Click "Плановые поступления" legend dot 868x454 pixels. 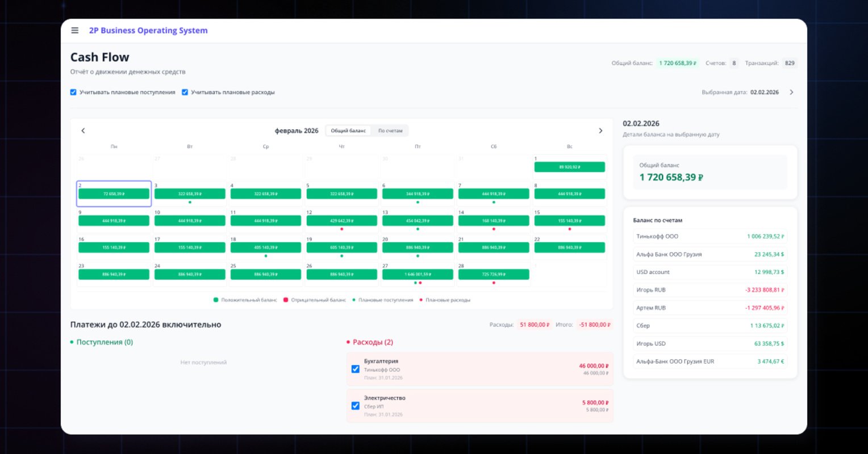coord(354,300)
